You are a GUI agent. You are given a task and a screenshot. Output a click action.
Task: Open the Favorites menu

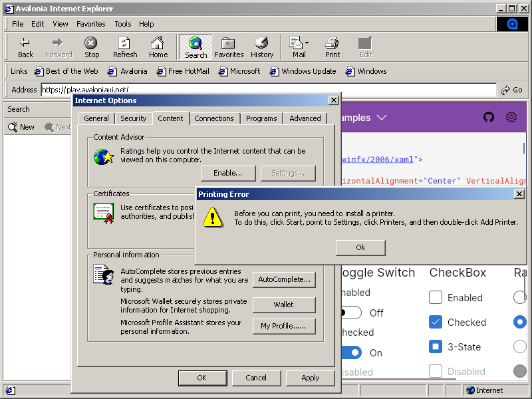point(91,24)
